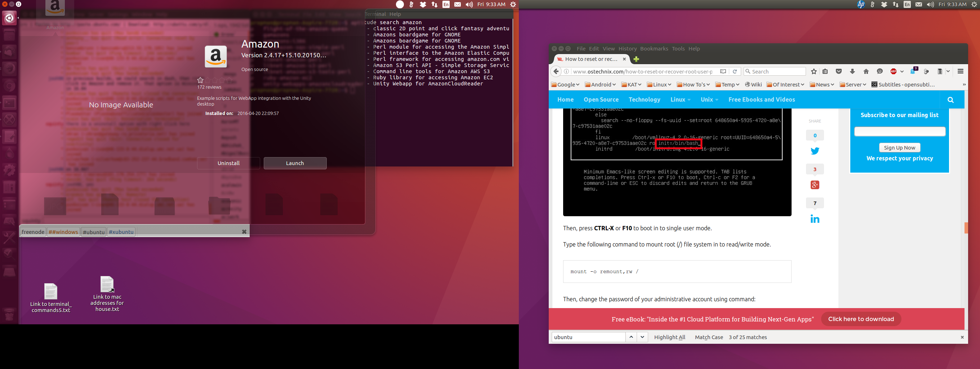Image resolution: width=980 pixels, height=369 pixels.
Task: Expand the Google bookmarks folder
Action: [565, 85]
